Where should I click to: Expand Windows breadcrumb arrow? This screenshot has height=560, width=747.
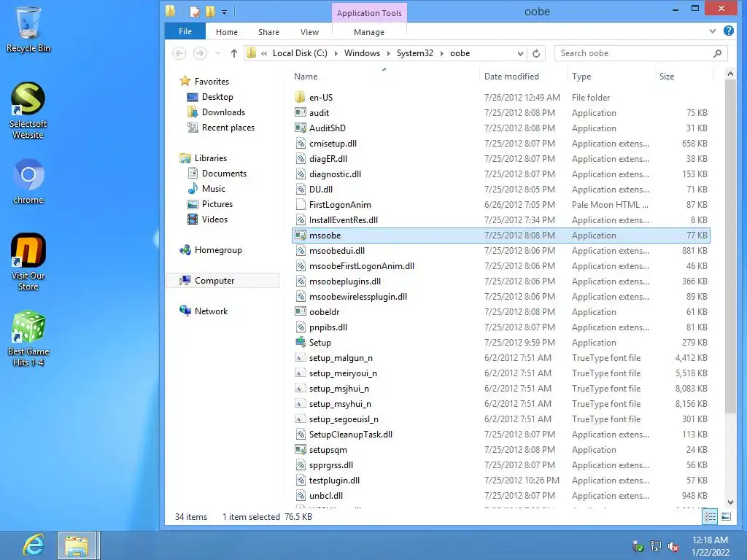pyautogui.click(x=388, y=53)
